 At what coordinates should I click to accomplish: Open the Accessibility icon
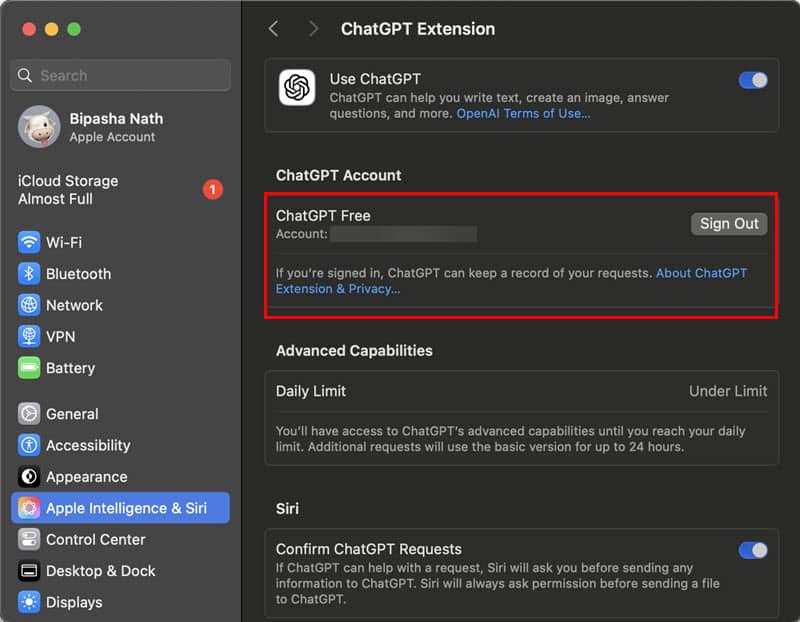pyautogui.click(x=29, y=445)
